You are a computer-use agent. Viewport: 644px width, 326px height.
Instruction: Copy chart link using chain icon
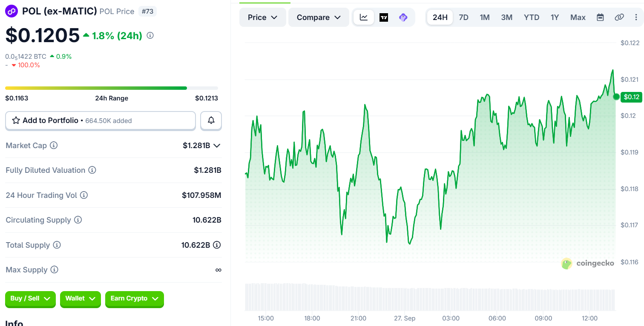[x=619, y=17]
